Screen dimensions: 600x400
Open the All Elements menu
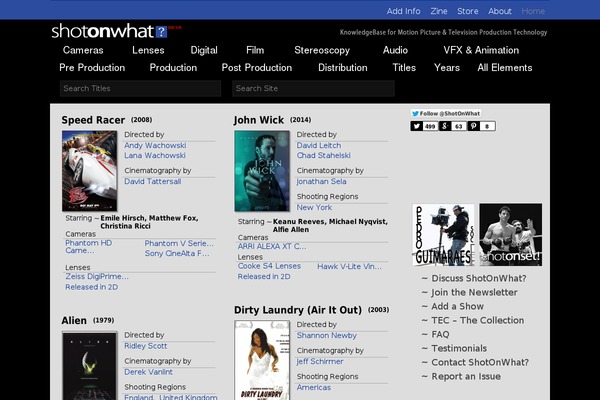pyautogui.click(x=505, y=68)
